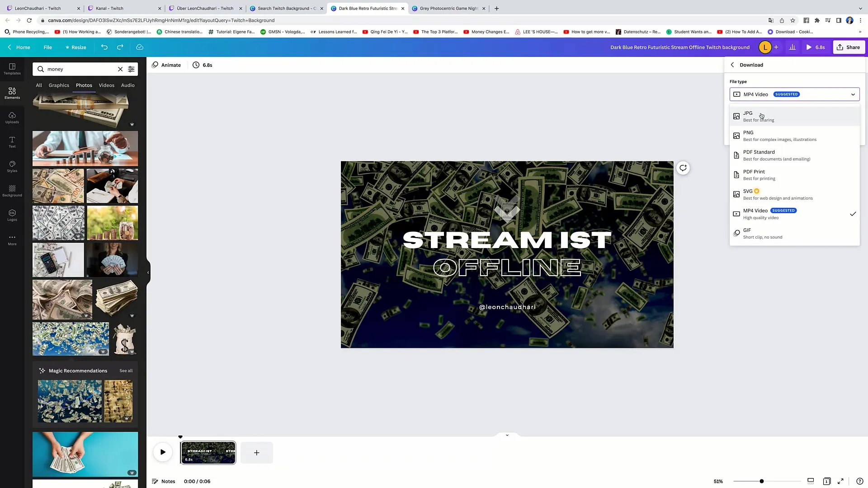Drag the timeline zoom slider
Viewport: 868px width, 488px height.
pos(761,481)
